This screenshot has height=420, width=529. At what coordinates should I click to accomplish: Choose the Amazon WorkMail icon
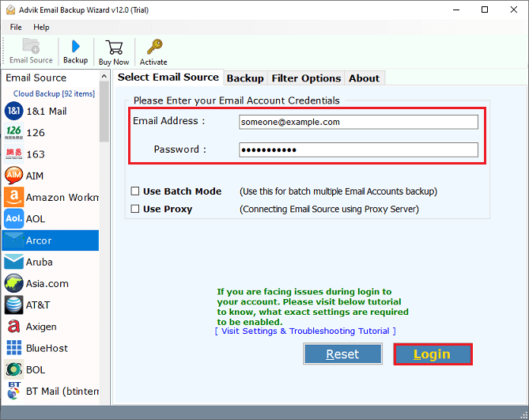pyautogui.click(x=13, y=197)
